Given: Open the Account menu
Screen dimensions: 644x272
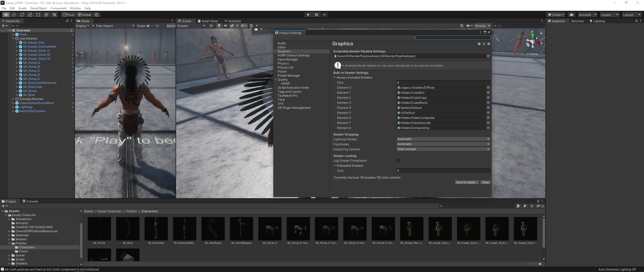Looking at the screenshot, I should 587,15.
